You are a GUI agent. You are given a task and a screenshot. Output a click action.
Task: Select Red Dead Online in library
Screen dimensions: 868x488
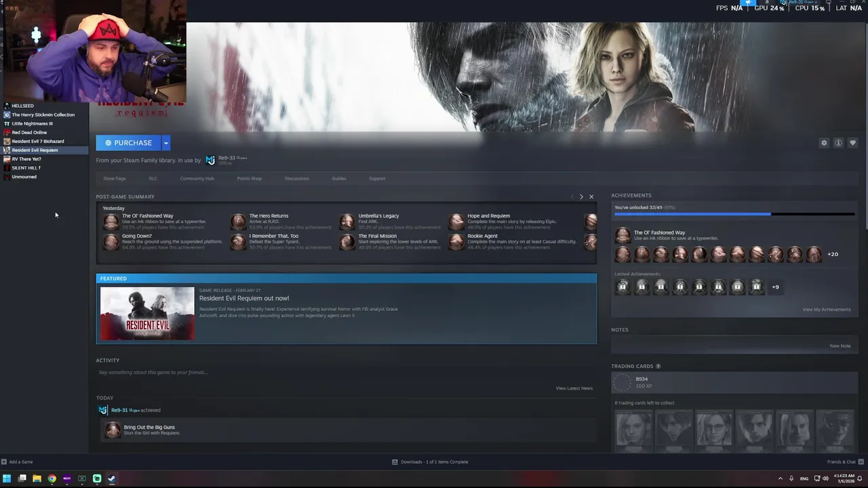coord(44,132)
